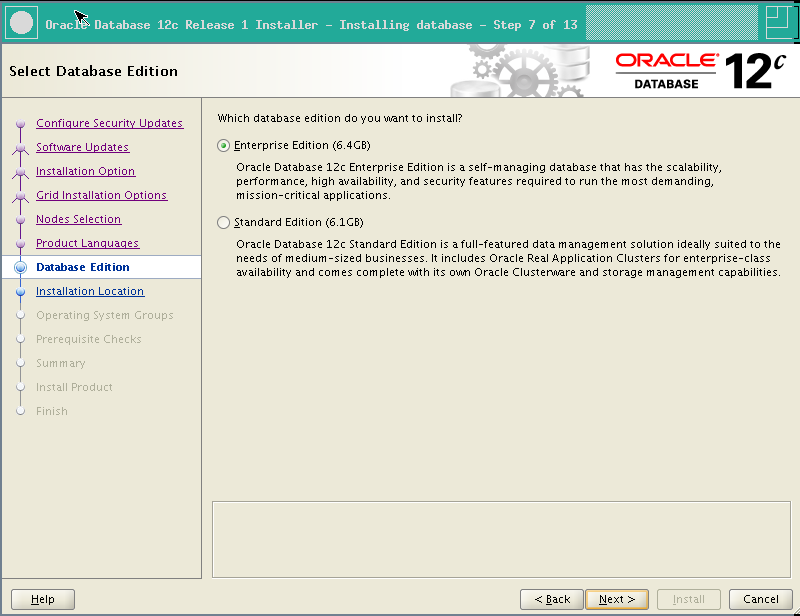Click the blue step indicator beside Database Edition

pos(22,267)
